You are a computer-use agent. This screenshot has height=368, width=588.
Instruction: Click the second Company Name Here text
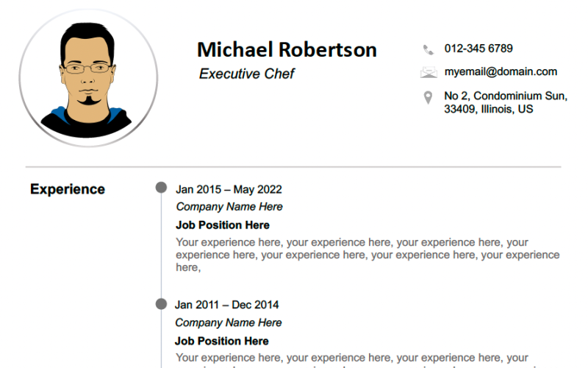[x=229, y=322]
